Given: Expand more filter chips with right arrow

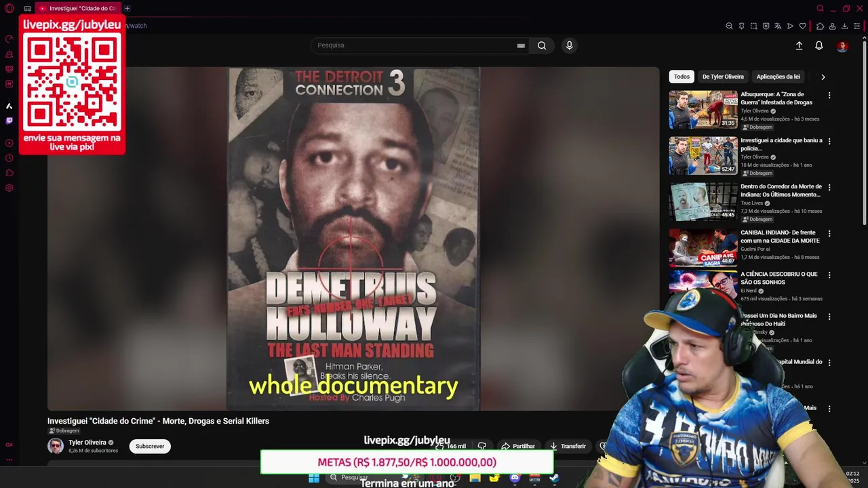Looking at the screenshot, I should pyautogui.click(x=823, y=77).
